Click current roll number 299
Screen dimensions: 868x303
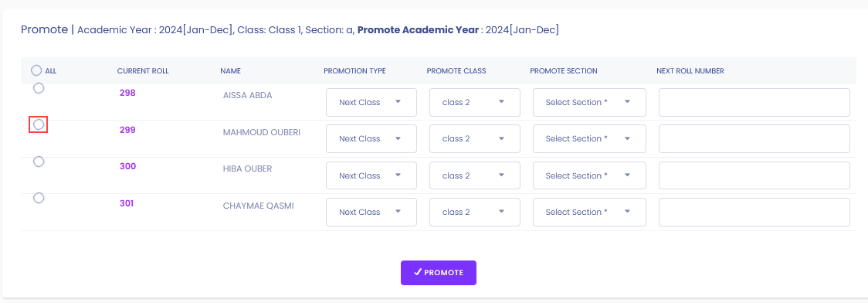click(127, 130)
